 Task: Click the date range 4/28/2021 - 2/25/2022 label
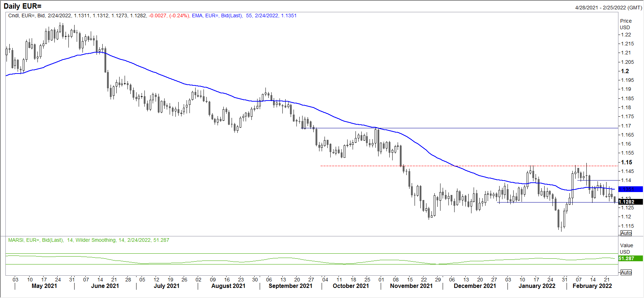pos(608,7)
